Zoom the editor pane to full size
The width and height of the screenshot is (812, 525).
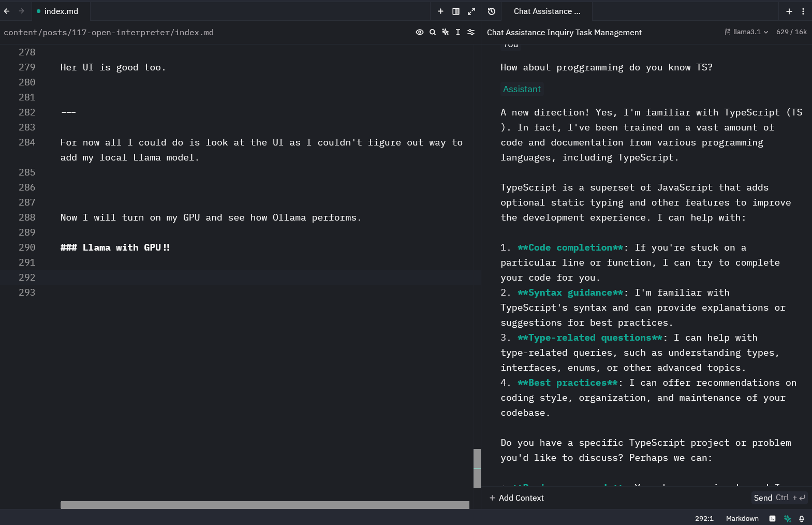coord(471,11)
